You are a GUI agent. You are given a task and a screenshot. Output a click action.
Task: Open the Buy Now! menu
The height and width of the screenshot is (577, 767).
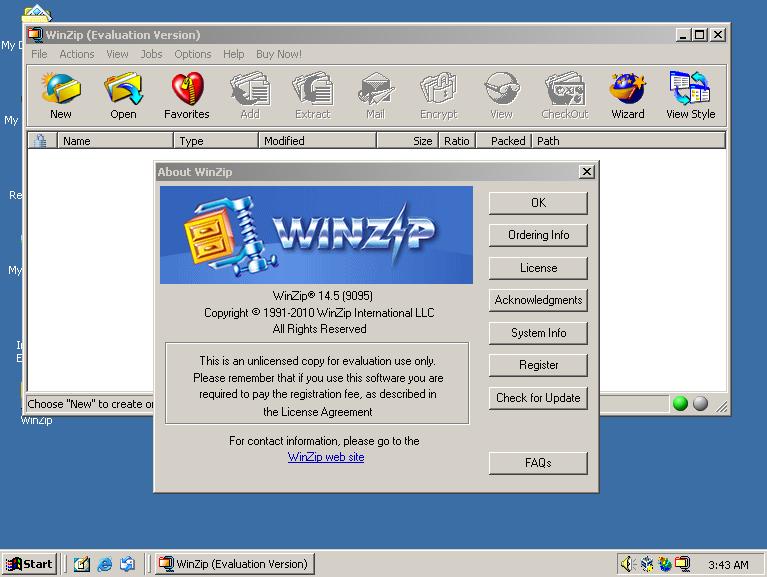click(x=279, y=54)
